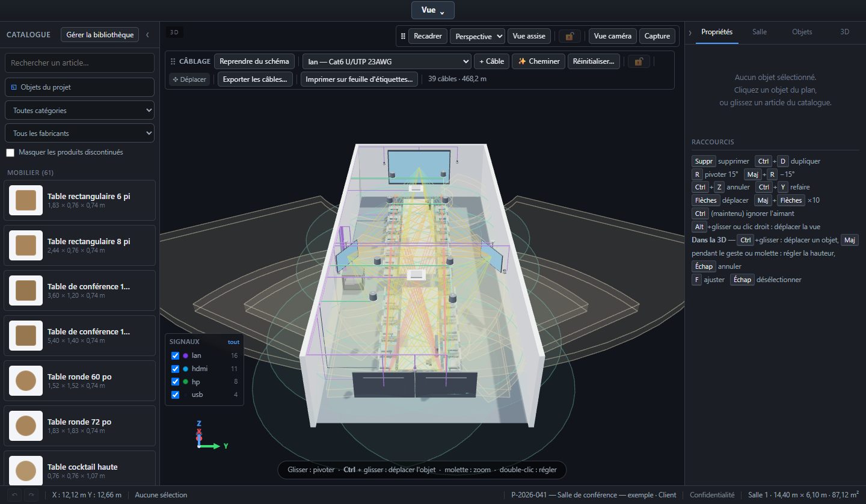Click the view toolbar lock icon
The image size is (866, 504).
point(570,36)
